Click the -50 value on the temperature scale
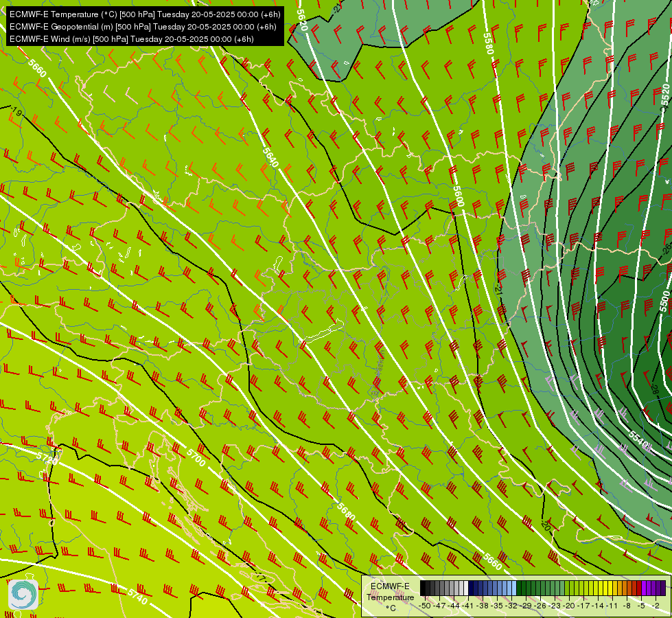The height and width of the screenshot is (618, 672). [424, 606]
